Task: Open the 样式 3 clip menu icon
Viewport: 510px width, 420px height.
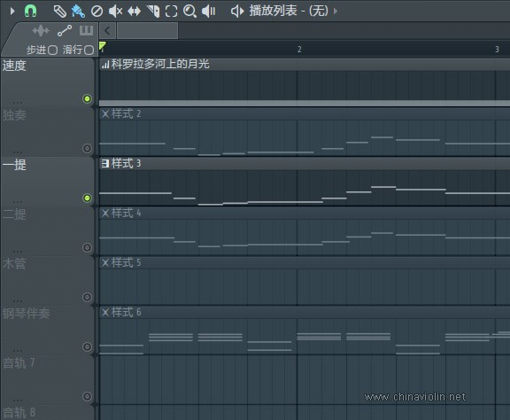Action: point(105,163)
